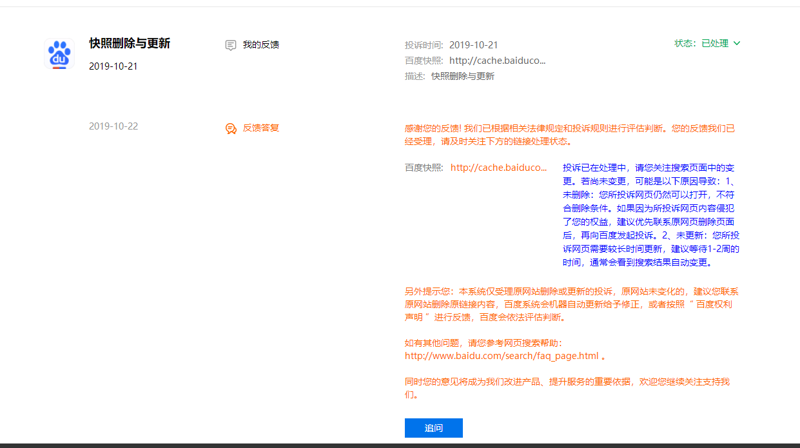Click the 描述: 快照删除与更新 line
800x448 pixels.
click(x=449, y=76)
